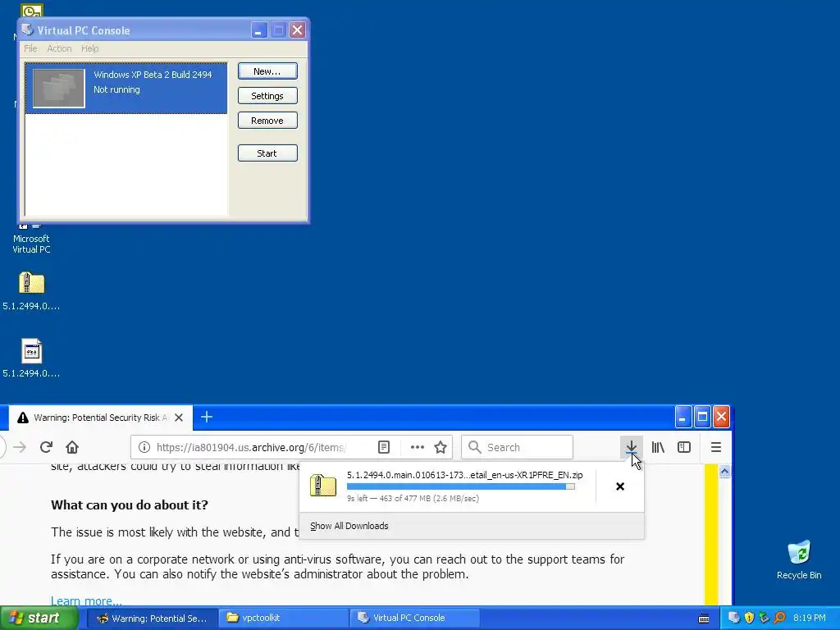
Task: Open the Action menu in Virtual PC Console
Action: 59,48
